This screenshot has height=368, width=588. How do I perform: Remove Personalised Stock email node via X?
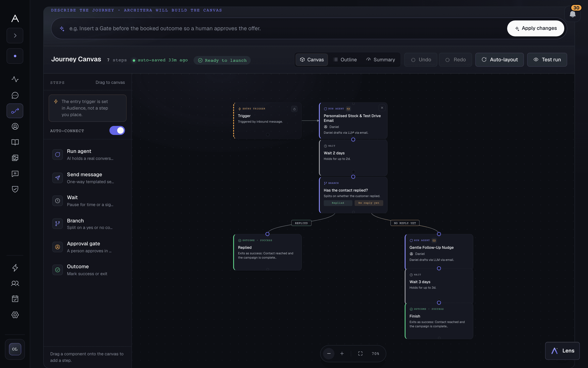coord(382,108)
